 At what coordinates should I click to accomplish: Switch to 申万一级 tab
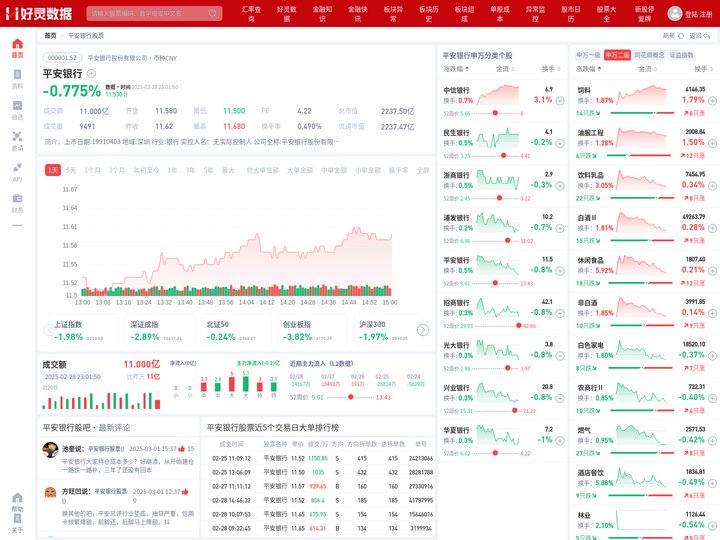pos(588,55)
